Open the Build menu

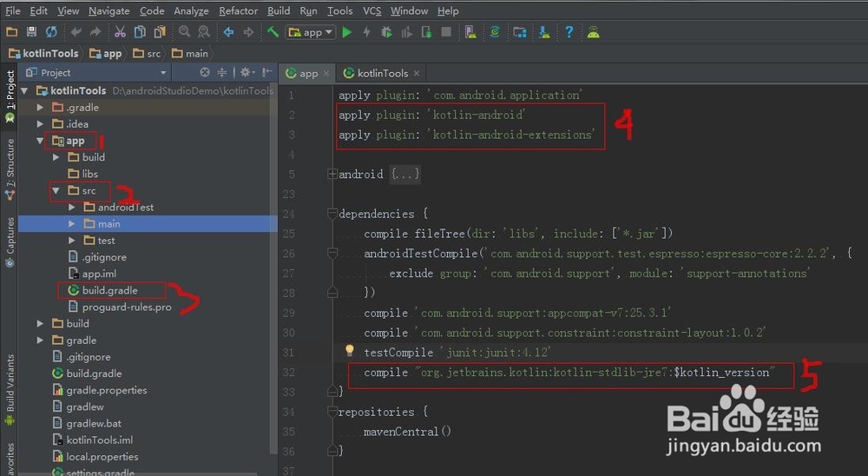pos(279,10)
